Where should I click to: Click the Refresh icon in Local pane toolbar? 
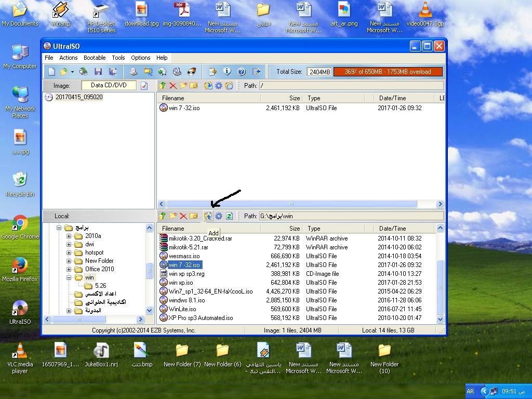coord(229,216)
